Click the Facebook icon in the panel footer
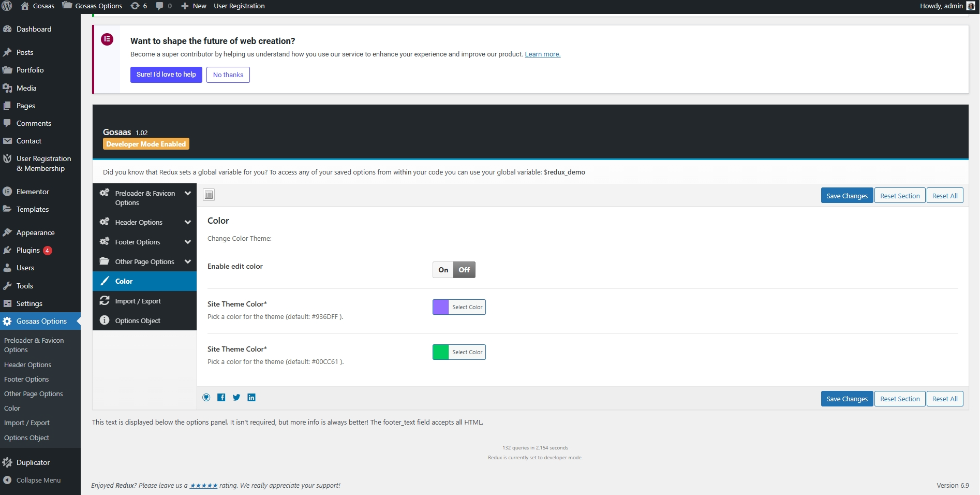 [x=221, y=398]
